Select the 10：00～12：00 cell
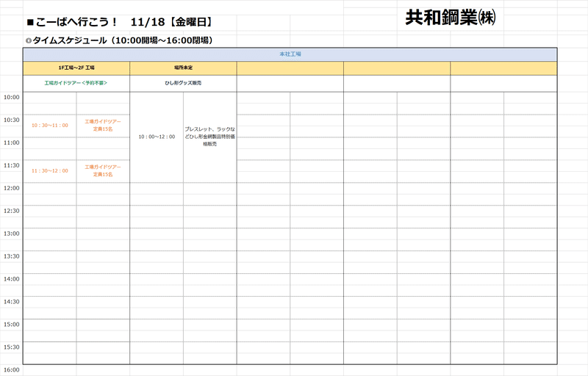The height and width of the screenshot is (376, 588). (x=157, y=137)
